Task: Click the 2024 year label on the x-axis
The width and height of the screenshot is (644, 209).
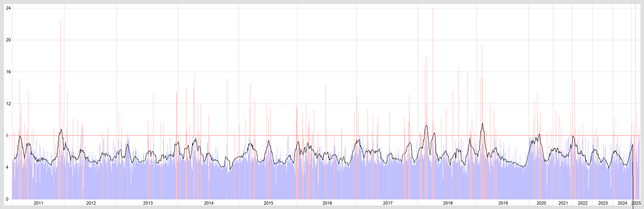Action: point(623,203)
